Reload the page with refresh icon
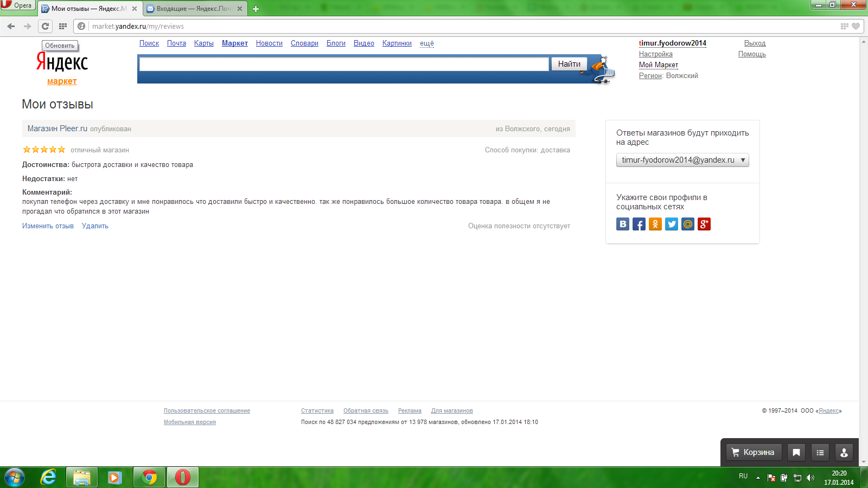This screenshot has height=488, width=868. 46,26
